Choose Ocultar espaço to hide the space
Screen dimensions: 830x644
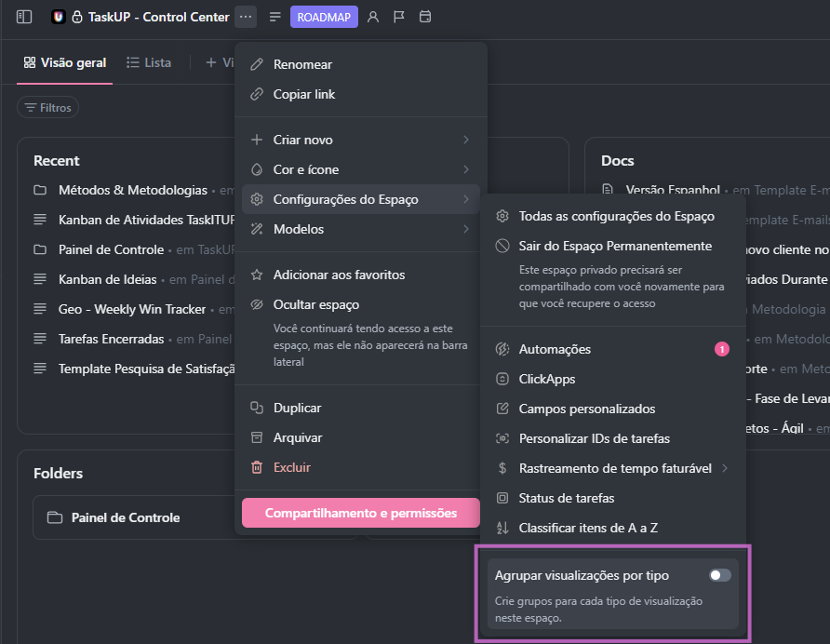pos(316,304)
